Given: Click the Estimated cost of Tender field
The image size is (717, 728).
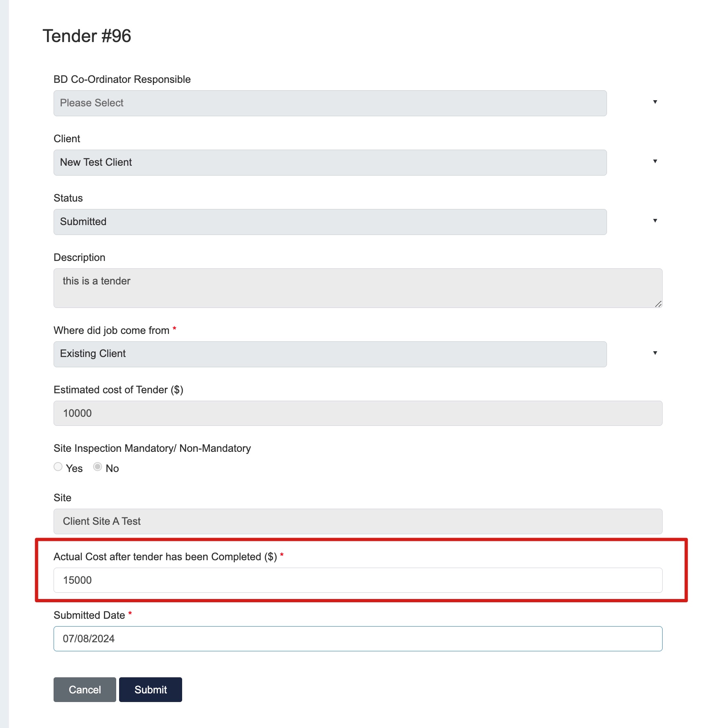Looking at the screenshot, I should (358, 413).
